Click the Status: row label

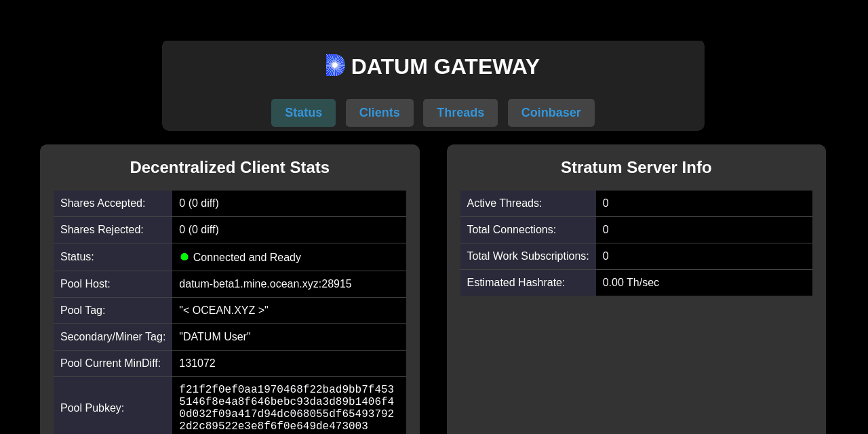[x=77, y=257]
